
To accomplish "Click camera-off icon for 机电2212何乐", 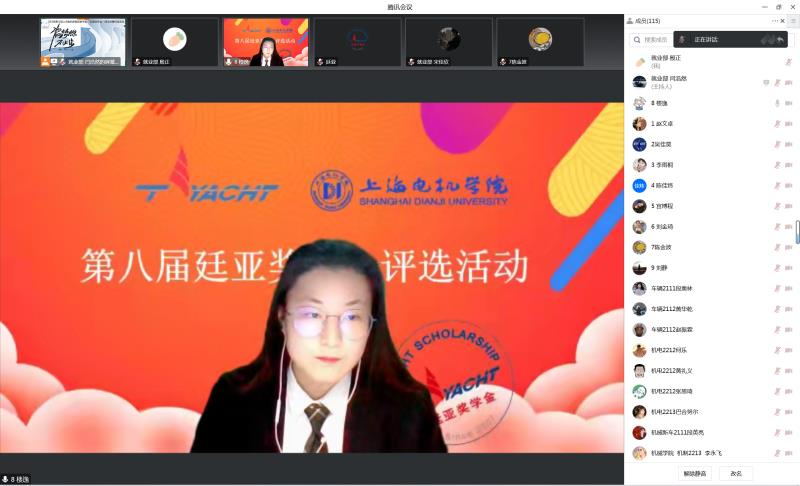I will tap(789, 350).
